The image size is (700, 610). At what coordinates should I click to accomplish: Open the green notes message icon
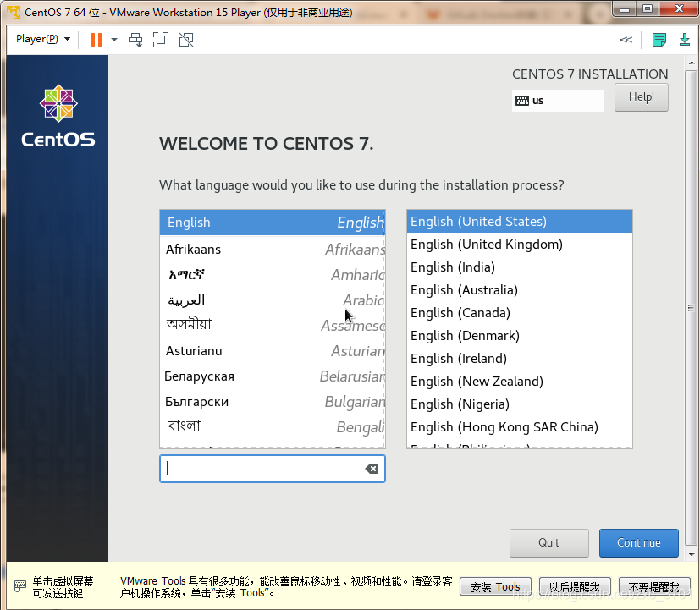click(659, 40)
